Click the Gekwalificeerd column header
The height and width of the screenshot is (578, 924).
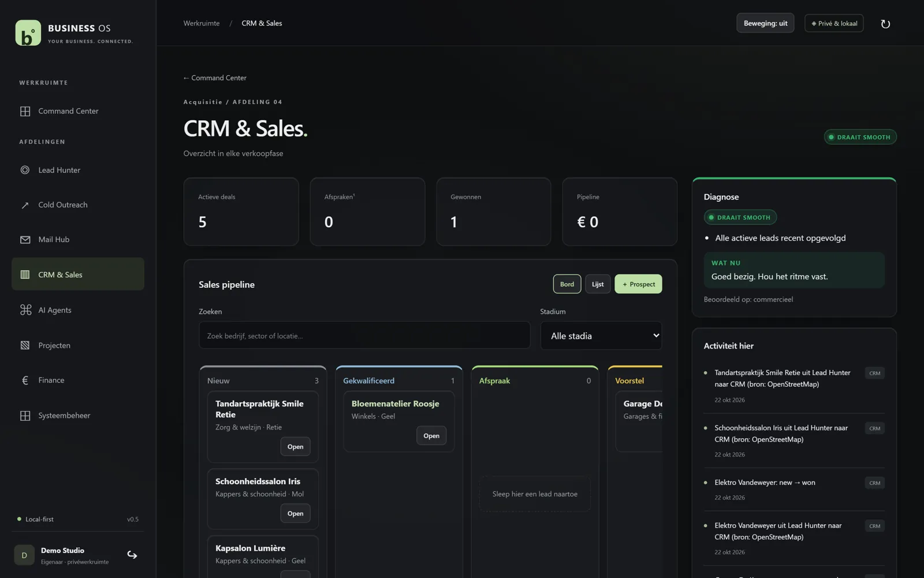click(398, 380)
